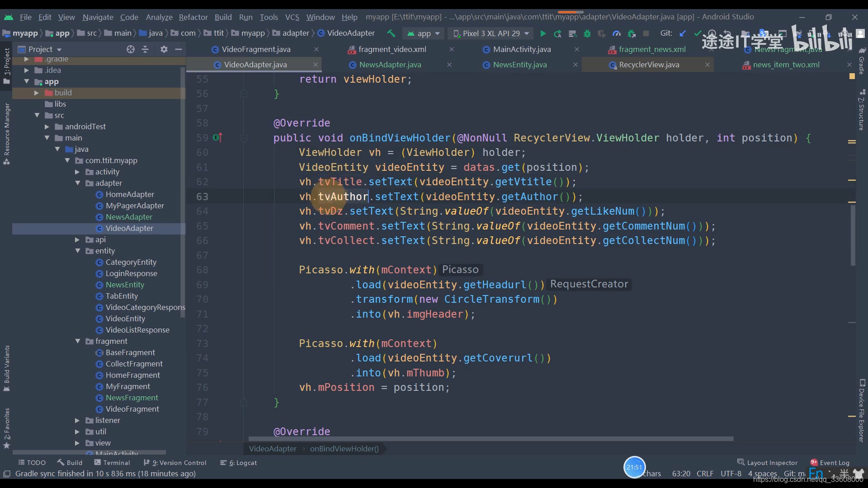This screenshot has height=488, width=868.
Task: Open Project panel settings gear
Action: point(164,49)
